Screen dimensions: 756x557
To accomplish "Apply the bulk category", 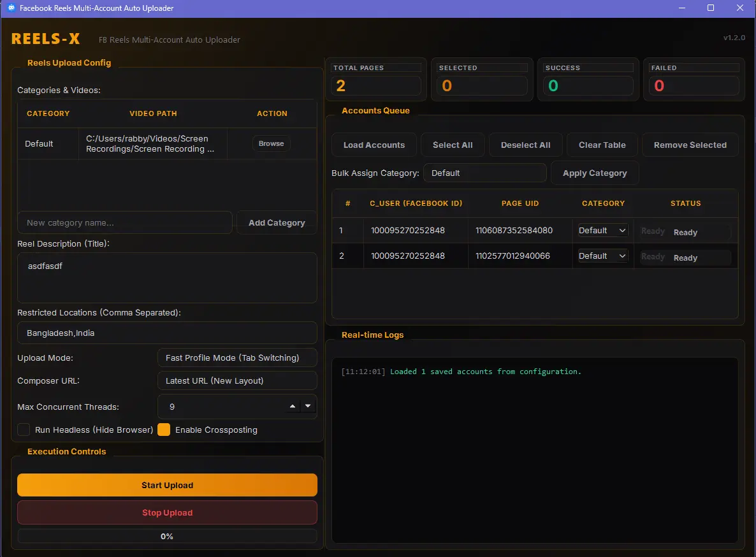I will (595, 173).
